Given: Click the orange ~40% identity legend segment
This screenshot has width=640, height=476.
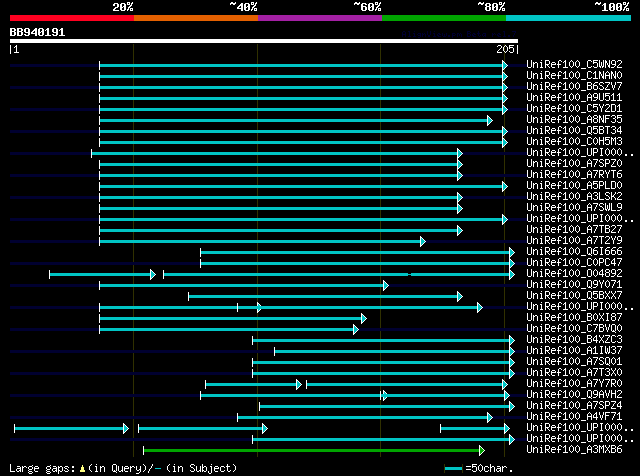Looking at the screenshot, I should [x=196, y=18].
